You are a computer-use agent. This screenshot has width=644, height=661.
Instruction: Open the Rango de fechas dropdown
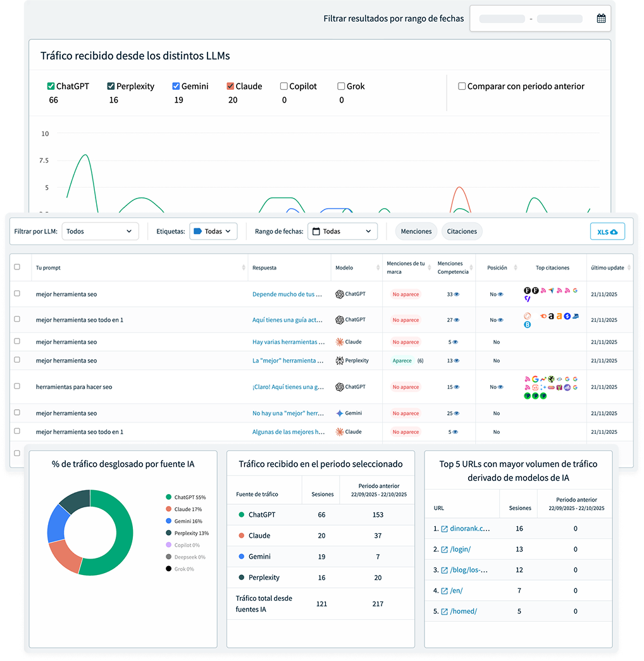click(x=342, y=232)
